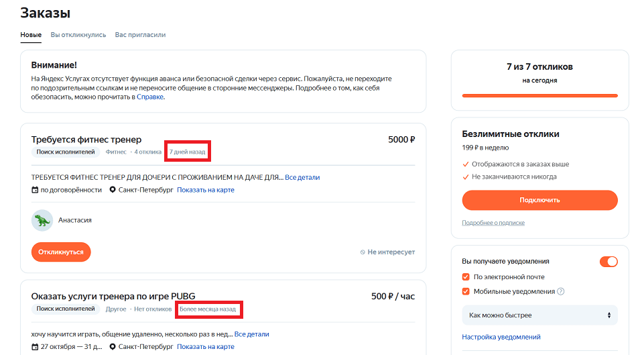Switch to 'Вы откликнулись' tab
This screenshot has width=644, height=355.
(78, 34)
